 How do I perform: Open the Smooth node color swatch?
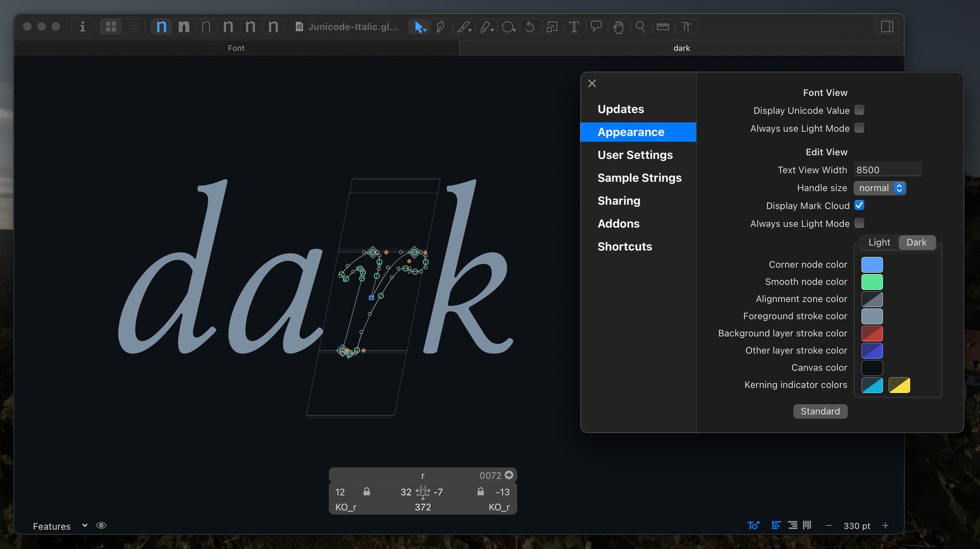872,282
